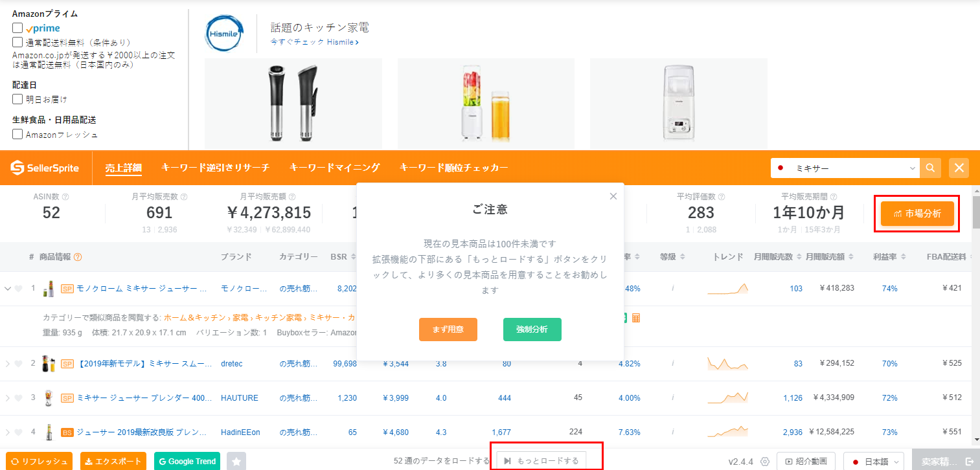Open the ミキサー keyword dropdown
Viewport: 980px width, 470px height.
tap(913, 168)
